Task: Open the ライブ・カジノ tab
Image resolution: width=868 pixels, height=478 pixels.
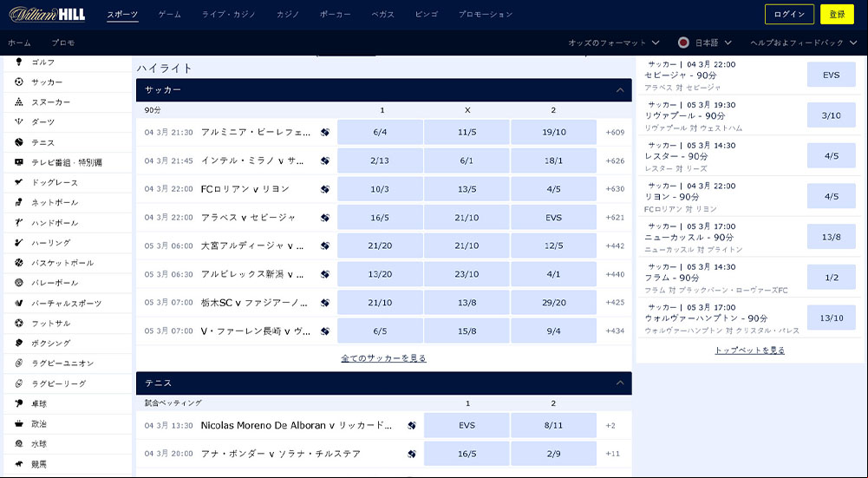Action: click(x=229, y=15)
